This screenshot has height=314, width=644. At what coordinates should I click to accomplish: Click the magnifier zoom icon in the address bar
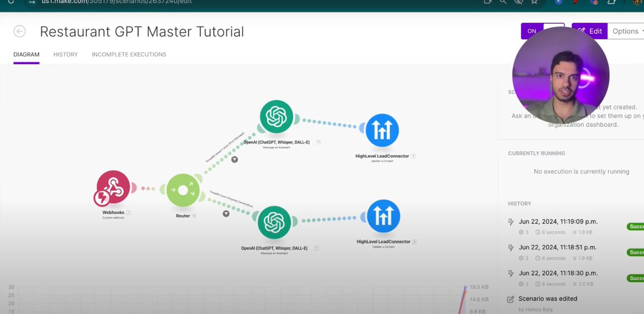click(503, 2)
